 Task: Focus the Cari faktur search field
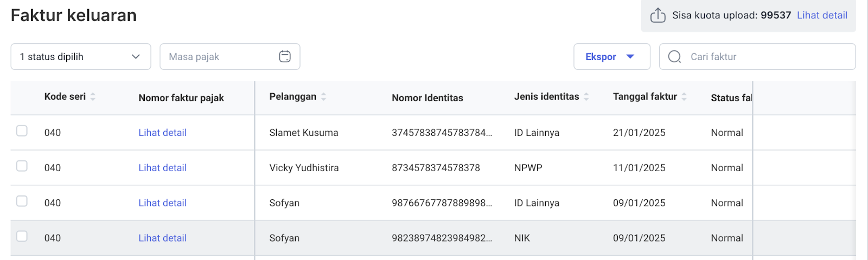tap(757, 56)
